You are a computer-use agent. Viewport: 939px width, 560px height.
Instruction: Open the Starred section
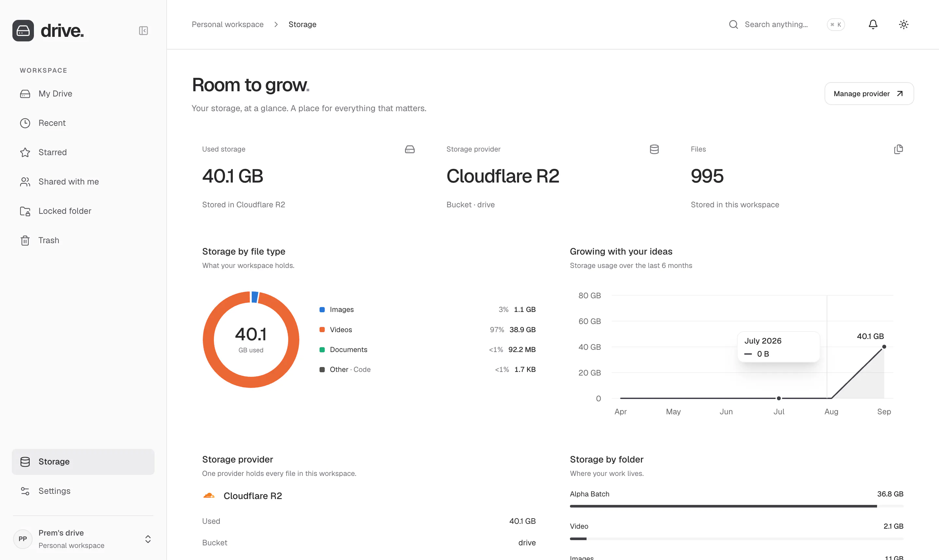[83, 153]
